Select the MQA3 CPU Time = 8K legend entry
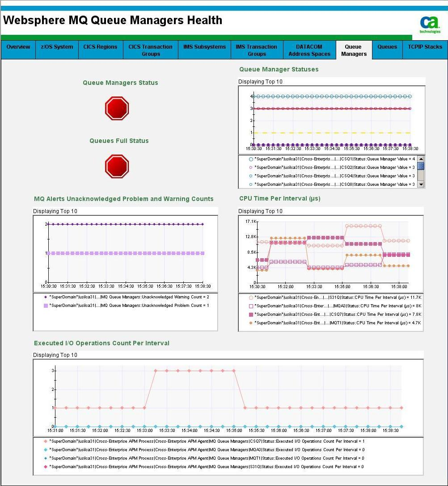The width and height of the screenshot is (448, 486). click(x=335, y=306)
